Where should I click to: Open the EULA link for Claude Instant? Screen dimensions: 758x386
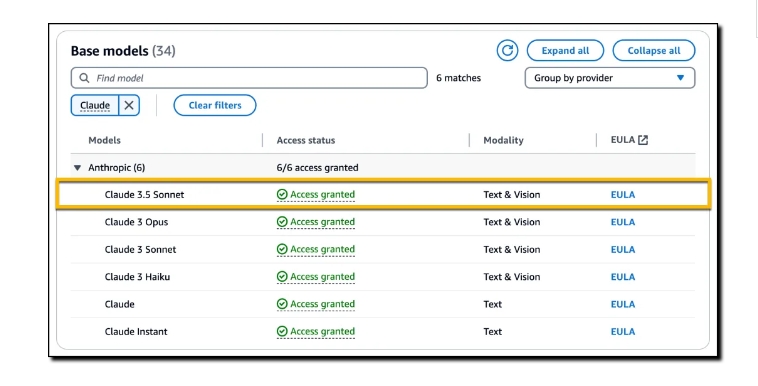pyautogui.click(x=623, y=331)
